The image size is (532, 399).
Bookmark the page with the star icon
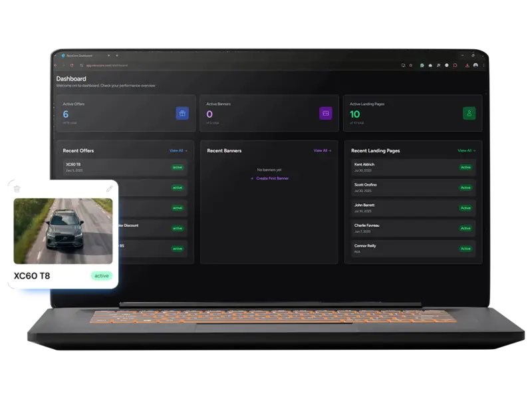411,65
